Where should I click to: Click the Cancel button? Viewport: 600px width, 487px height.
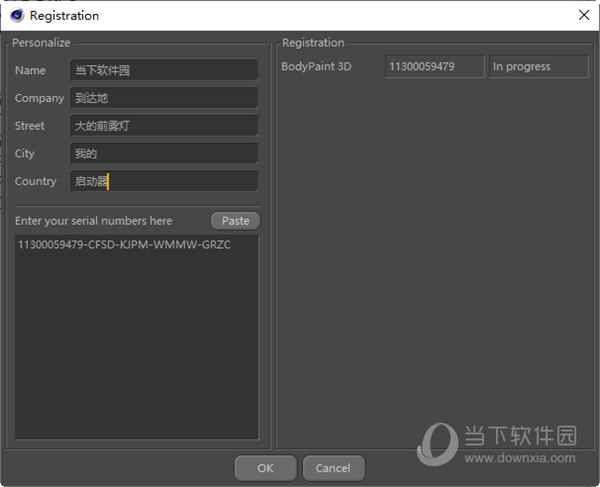333,468
